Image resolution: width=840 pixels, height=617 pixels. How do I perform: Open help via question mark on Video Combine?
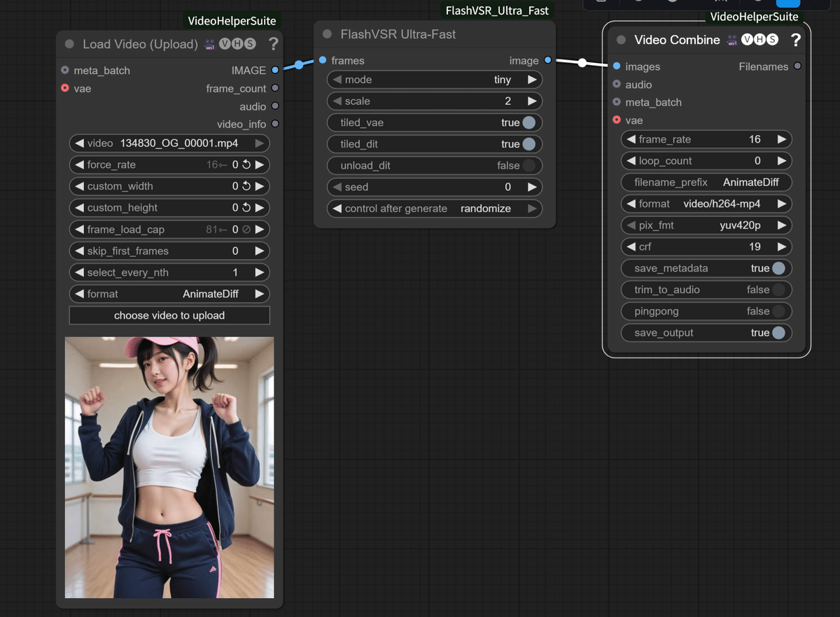coord(796,40)
